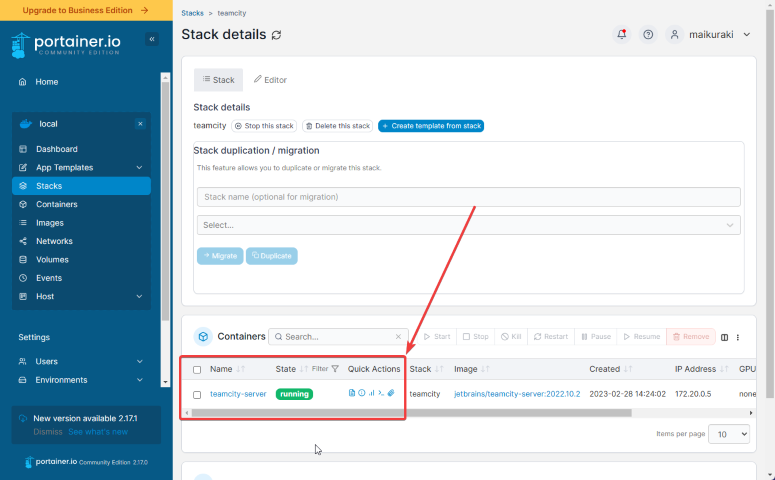Dismiss the new version notice
The image size is (775, 480).
(x=48, y=432)
